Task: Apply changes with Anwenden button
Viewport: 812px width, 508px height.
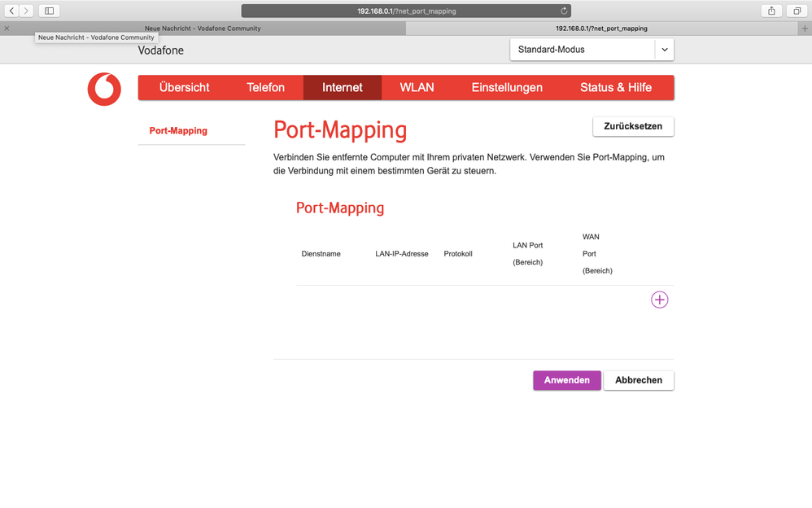Action: coord(567,380)
